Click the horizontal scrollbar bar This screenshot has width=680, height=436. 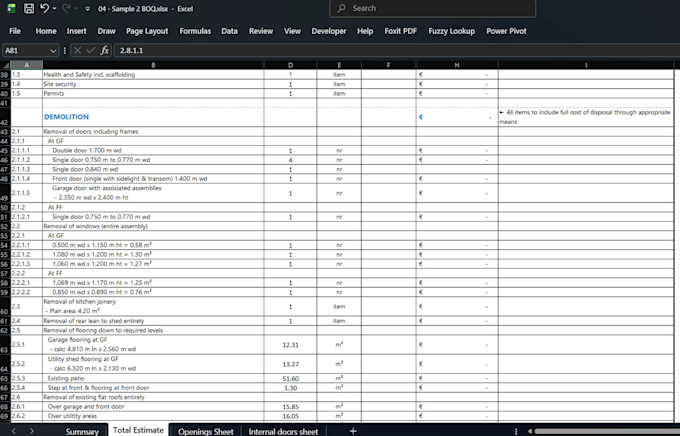pyautogui.click(x=606, y=431)
